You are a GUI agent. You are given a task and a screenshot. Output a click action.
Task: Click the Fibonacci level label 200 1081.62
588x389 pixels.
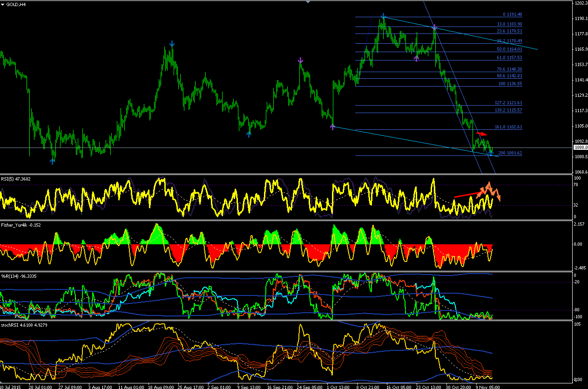(x=511, y=153)
